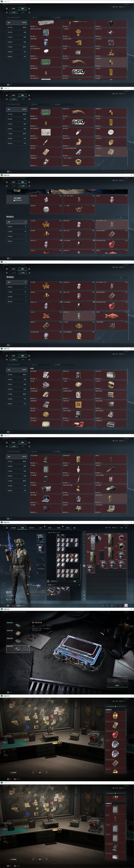Open the first filter dropdown above the lantern item grid

point(42,365)
